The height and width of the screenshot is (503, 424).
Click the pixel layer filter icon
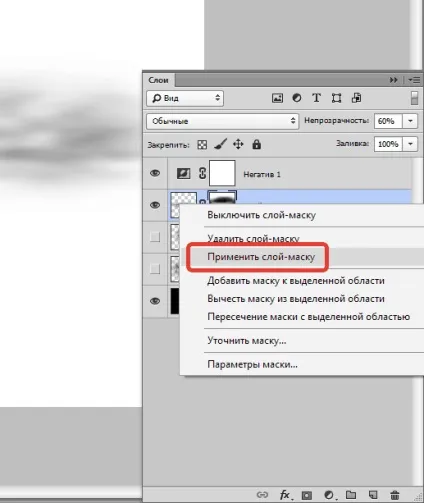click(277, 98)
